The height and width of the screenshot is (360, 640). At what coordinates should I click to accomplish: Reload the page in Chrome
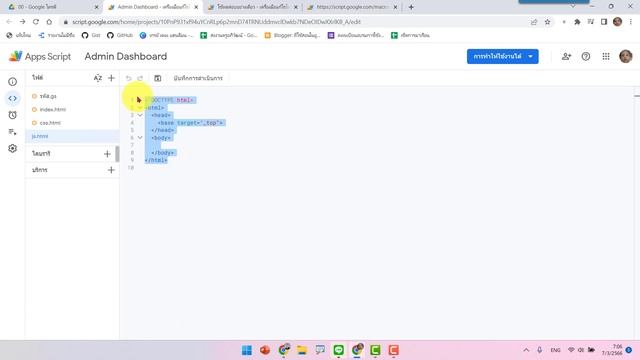click(36, 22)
